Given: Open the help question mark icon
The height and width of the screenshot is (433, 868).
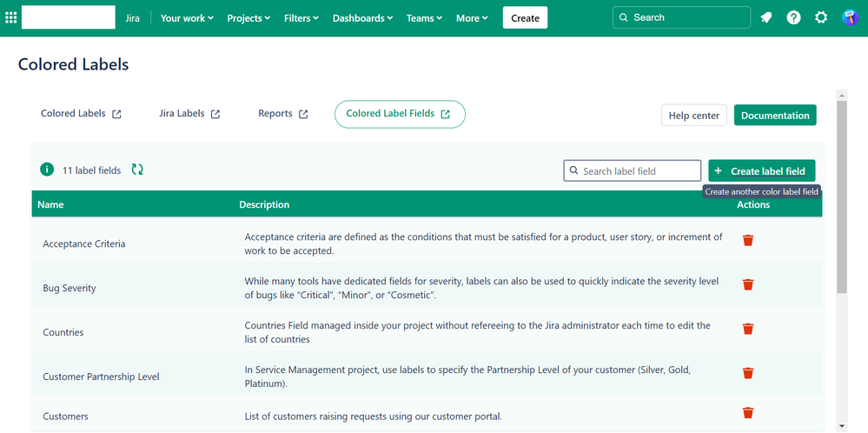Looking at the screenshot, I should point(794,17).
